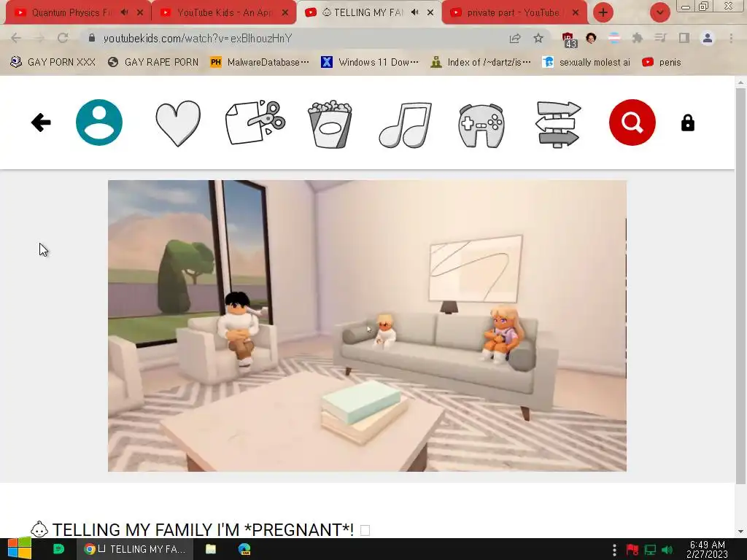
Task: View site info via address bar padlock
Action: pos(92,38)
